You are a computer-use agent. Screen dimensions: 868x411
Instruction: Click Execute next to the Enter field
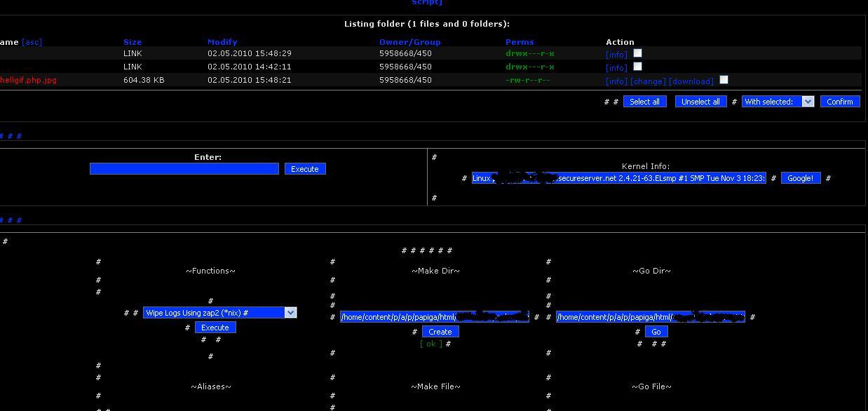coord(305,169)
